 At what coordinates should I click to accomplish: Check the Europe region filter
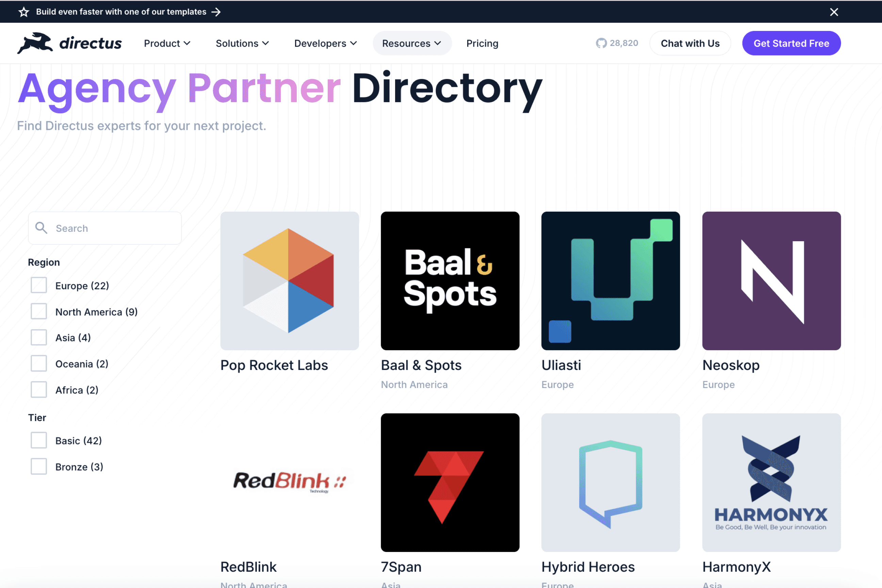39,285
